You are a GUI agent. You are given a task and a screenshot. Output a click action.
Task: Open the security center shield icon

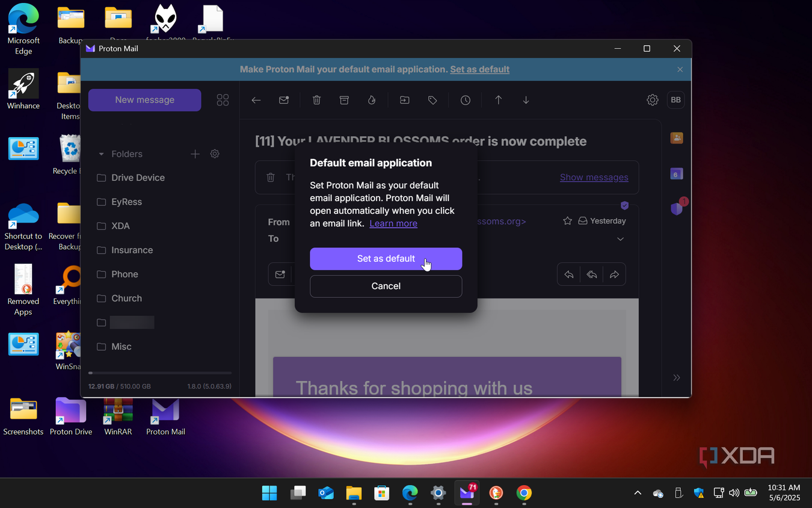677,209
